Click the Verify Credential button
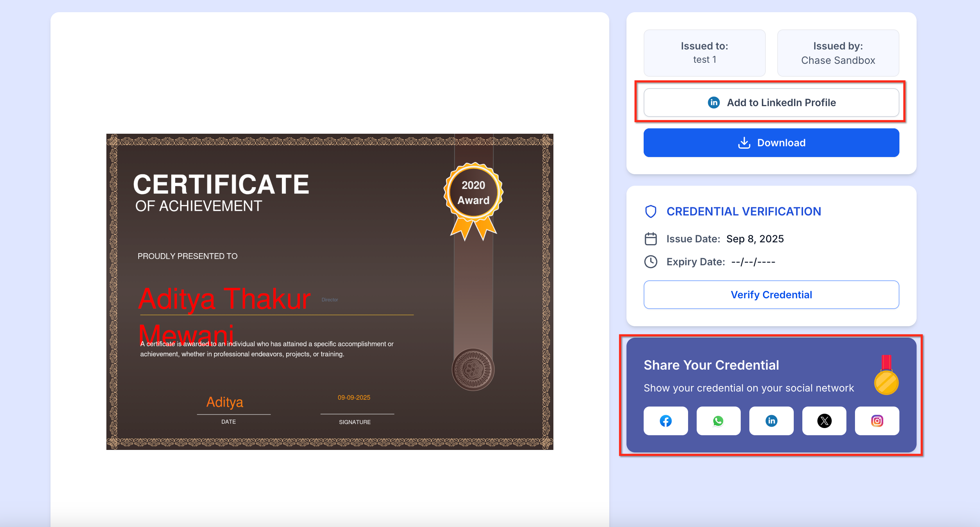 (771, 295)
